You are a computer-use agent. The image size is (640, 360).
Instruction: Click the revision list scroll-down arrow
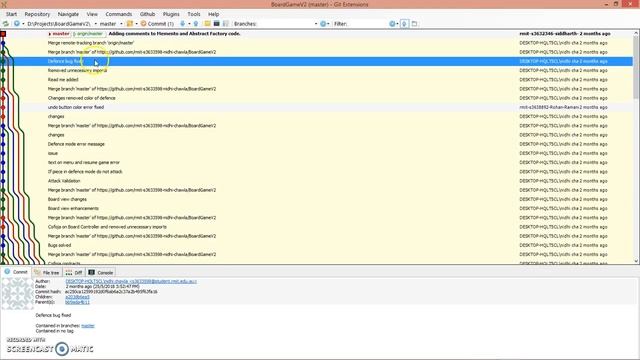click(636, 261)
